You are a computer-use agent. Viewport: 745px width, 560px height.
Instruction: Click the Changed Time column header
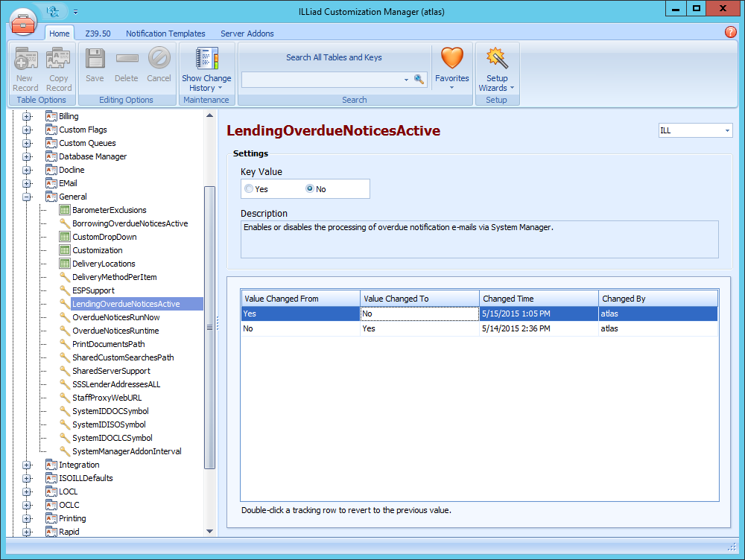click(x=539, y=299)
